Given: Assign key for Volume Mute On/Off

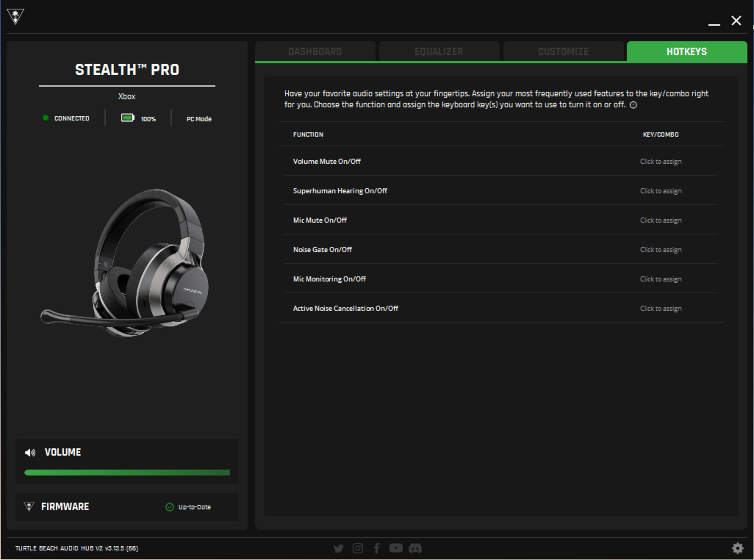Looking at the screenshot, I should pyautogui.click(x=660, y=162).
